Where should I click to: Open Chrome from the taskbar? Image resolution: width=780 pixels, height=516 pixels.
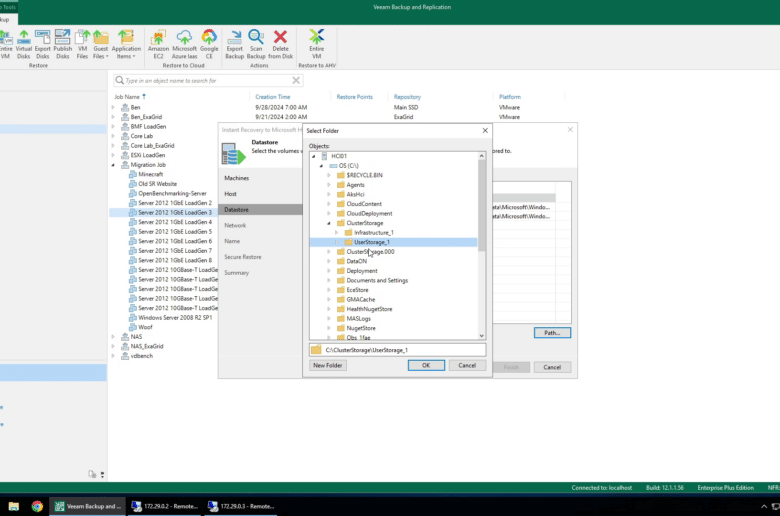pyautogui.click(x=37, y=506)
